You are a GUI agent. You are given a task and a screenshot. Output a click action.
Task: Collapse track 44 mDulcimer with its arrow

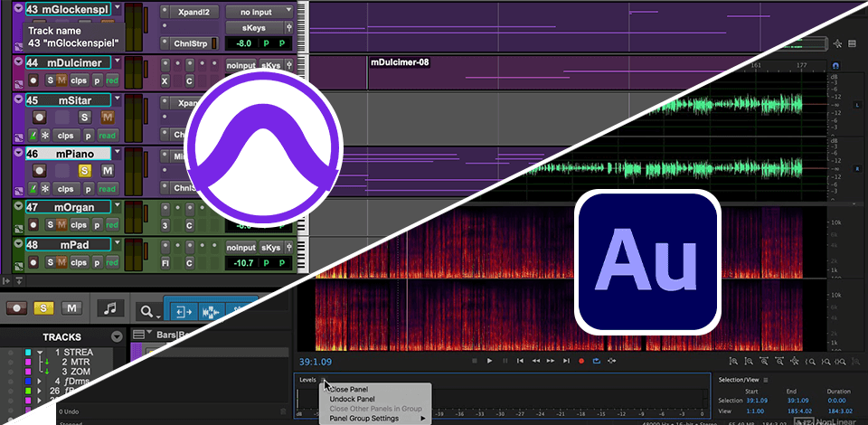(19, 61)
